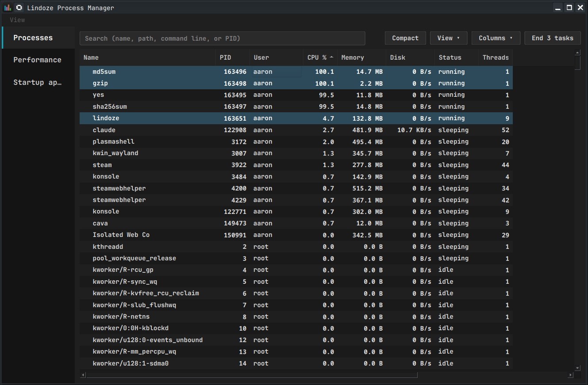588x385 pixels.
Task: Open the View dropdown button
Action: pyautogui.click(x=449, y=38)
